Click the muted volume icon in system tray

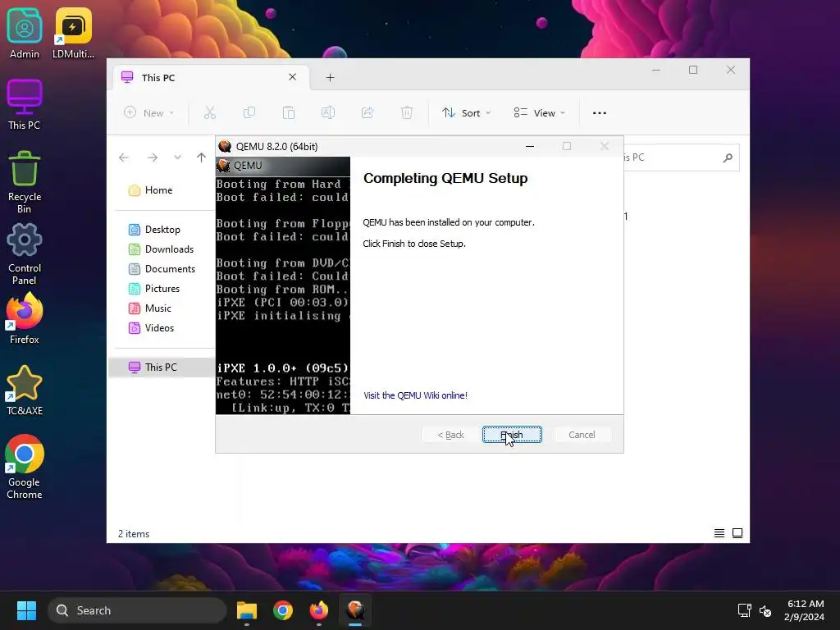point(765,610)
